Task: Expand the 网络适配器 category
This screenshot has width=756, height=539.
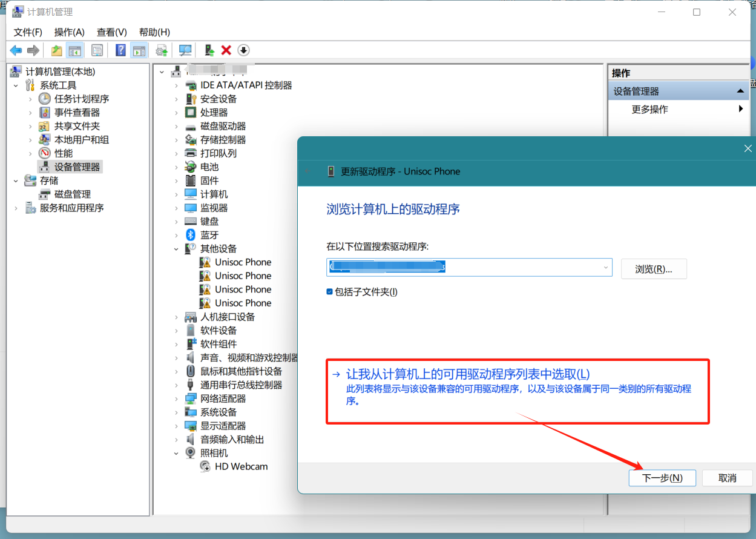Action: [x=176, y=398]
